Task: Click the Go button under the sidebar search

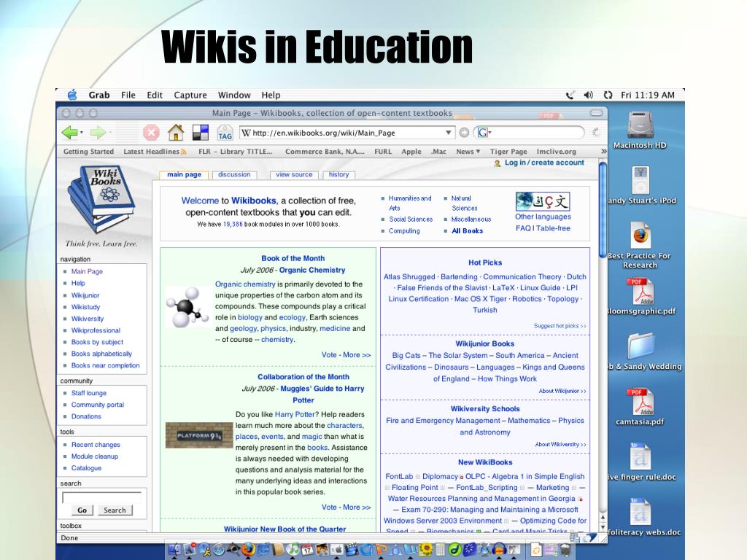Action: pos(82,510)
